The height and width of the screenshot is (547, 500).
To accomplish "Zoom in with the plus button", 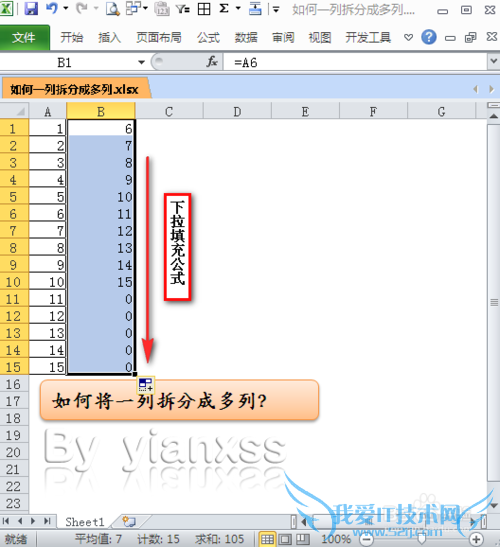I will pyautogui.click(x=477, y=539).
